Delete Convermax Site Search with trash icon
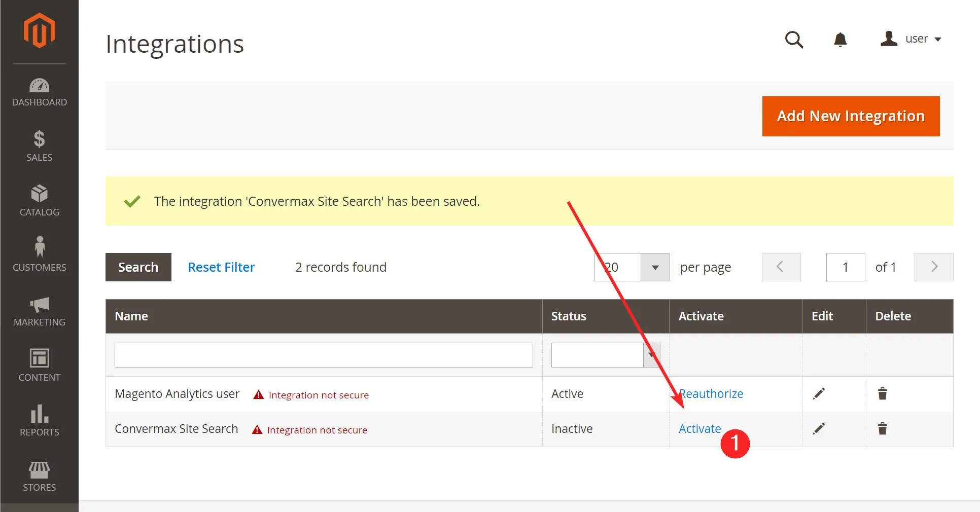This screenshot has width=980, height=512. pyautogui.click(x=882, y=429)
